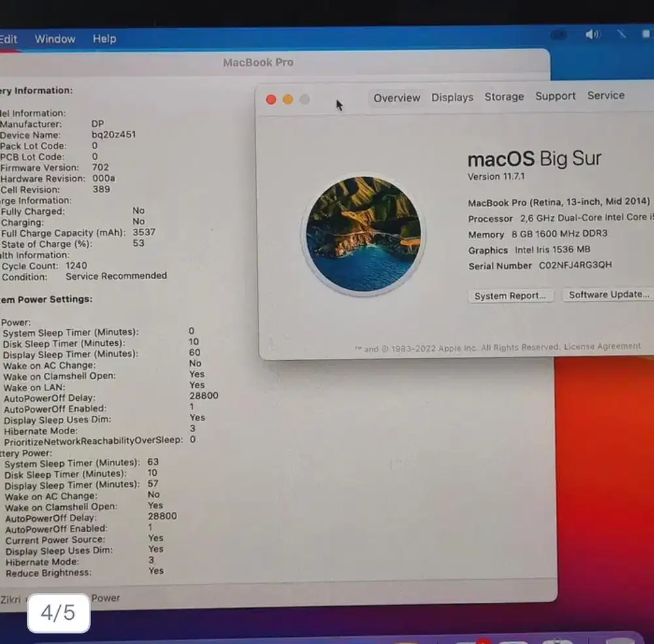Open the Edit menu

[x=8, y=39]
